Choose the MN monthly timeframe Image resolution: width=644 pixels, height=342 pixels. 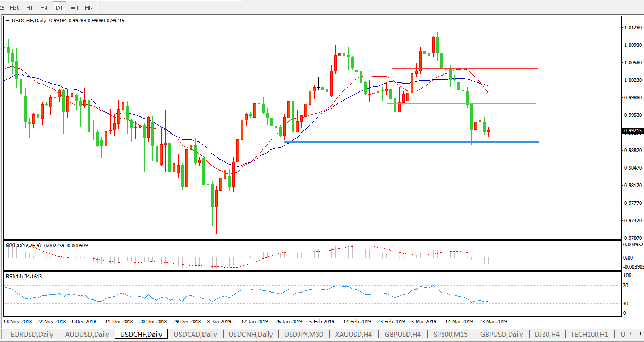click(x=89, y=7)
